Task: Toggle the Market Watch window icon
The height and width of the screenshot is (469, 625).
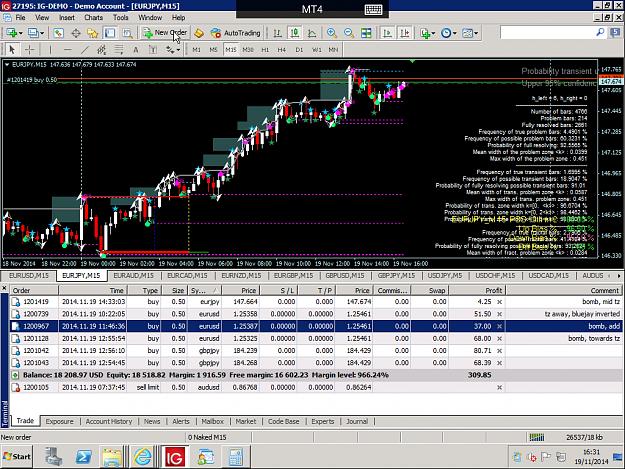Action: pos(59,33)
